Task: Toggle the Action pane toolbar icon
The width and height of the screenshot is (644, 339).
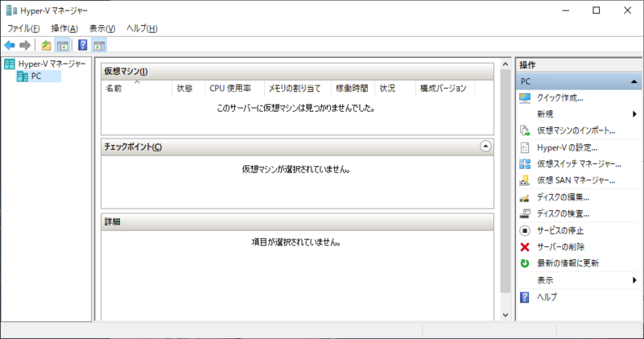Action: pyautogui.click(x=99, y=45)
